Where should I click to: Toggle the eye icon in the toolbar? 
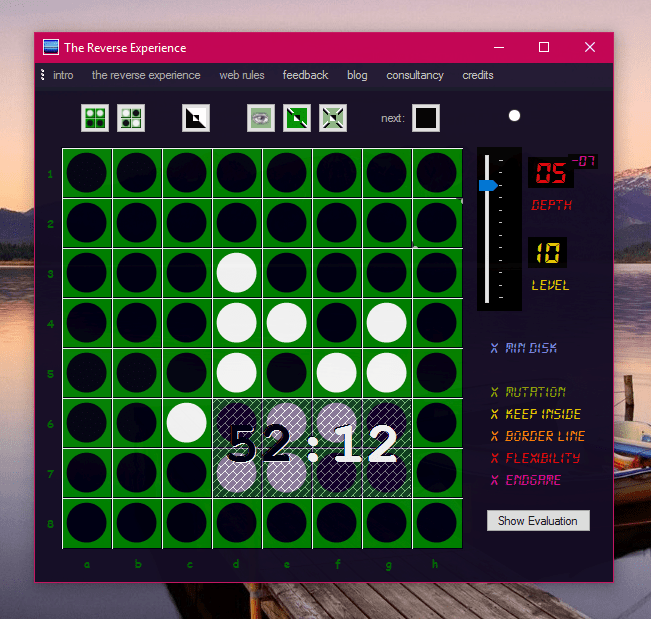point(261,118)
